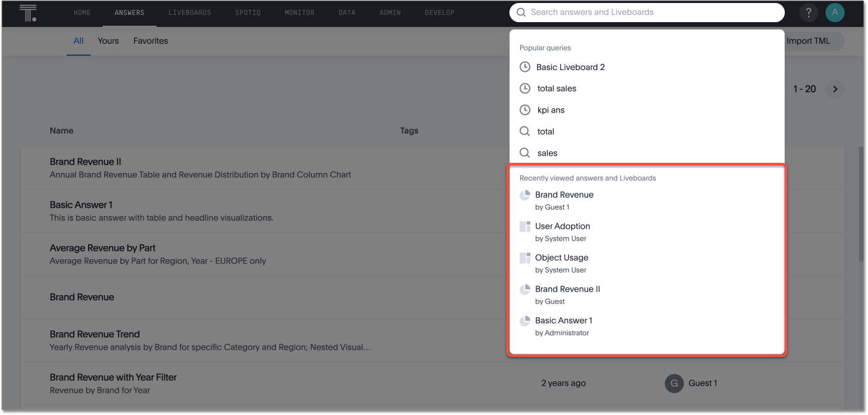Click the vertical scrollbar on the right
Screen dimensions: 868x415
861,204
